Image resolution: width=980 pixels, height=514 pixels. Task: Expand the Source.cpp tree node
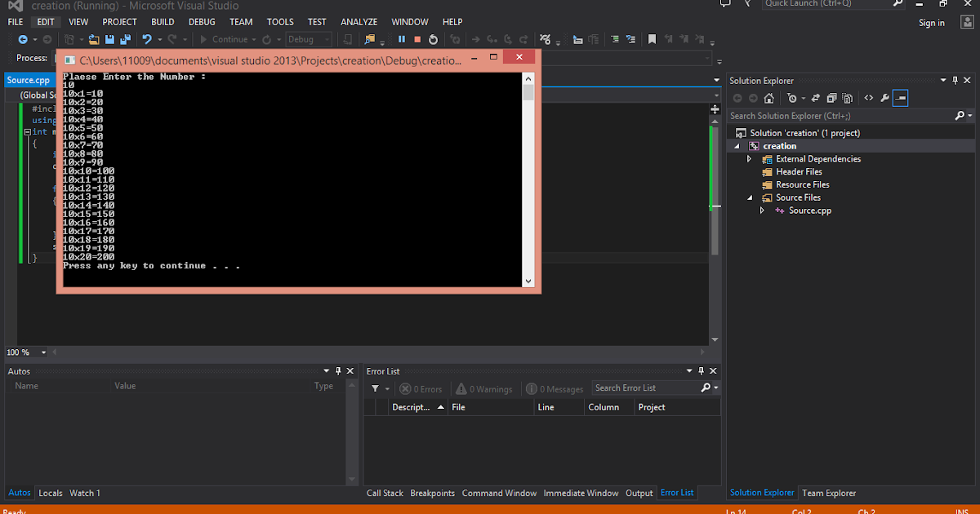point(763,210)
